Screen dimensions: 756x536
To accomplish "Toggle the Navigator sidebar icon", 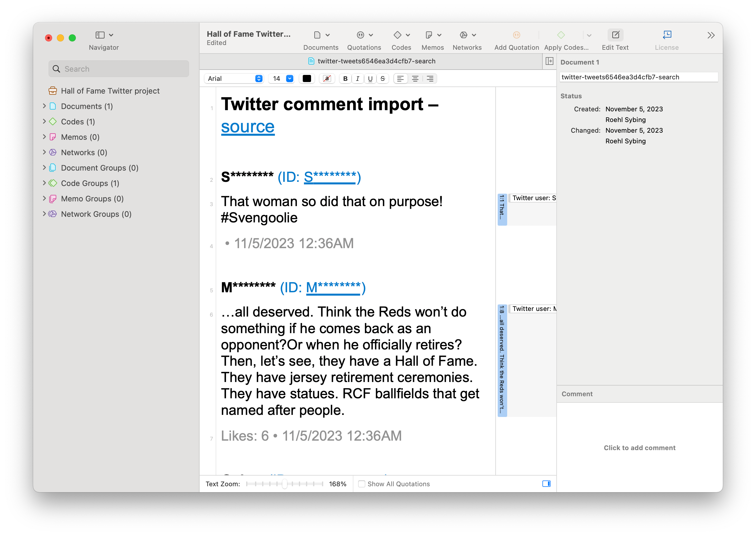I will [100, 35].
